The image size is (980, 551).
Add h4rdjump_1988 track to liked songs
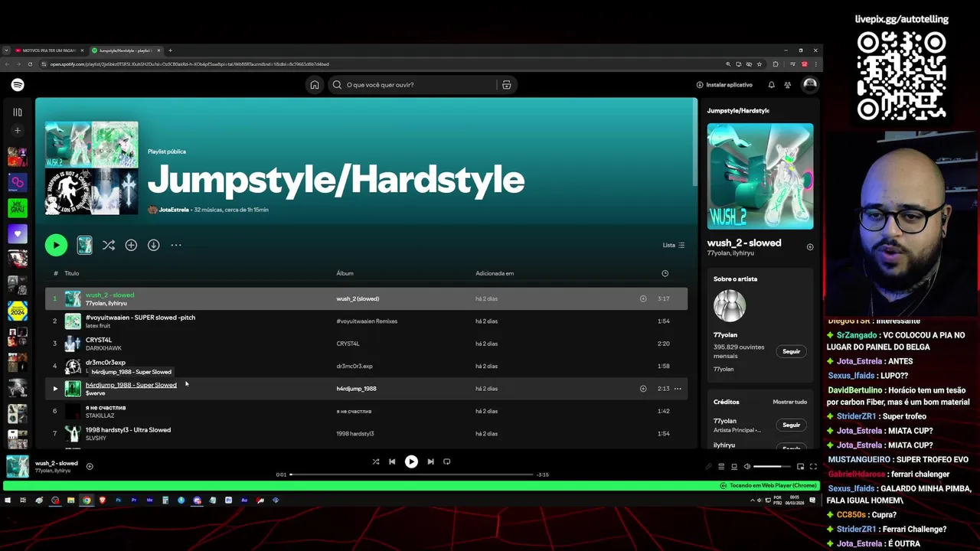[643, 389]
